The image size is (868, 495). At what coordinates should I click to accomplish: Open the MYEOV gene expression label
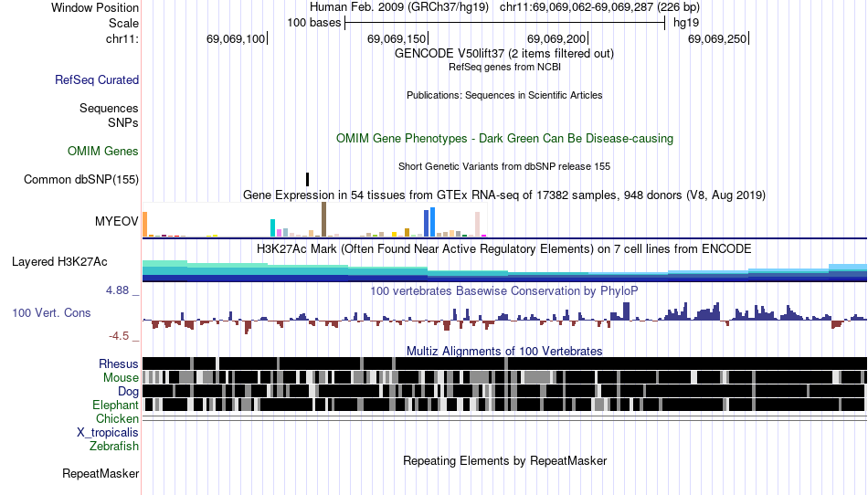point(116,221)
